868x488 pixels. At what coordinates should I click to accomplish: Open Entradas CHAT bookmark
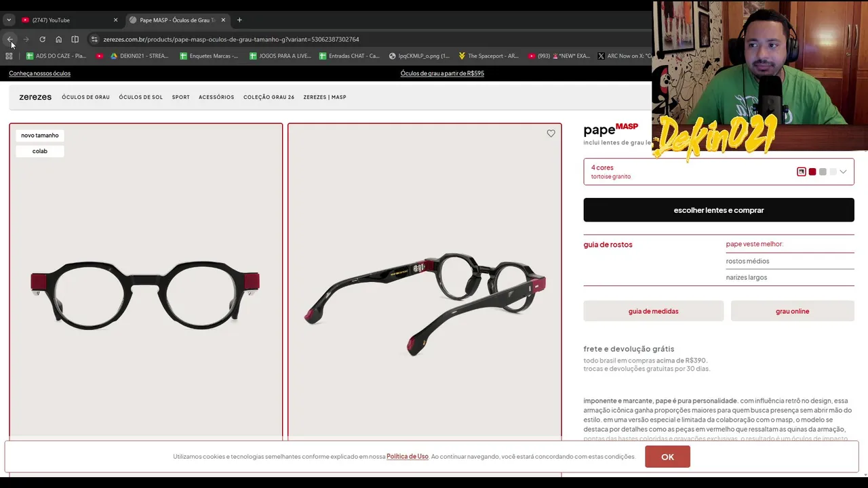point(350,56)
